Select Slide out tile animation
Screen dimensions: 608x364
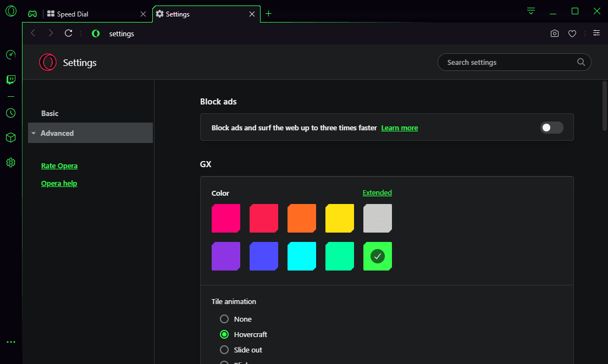[224, 350]
